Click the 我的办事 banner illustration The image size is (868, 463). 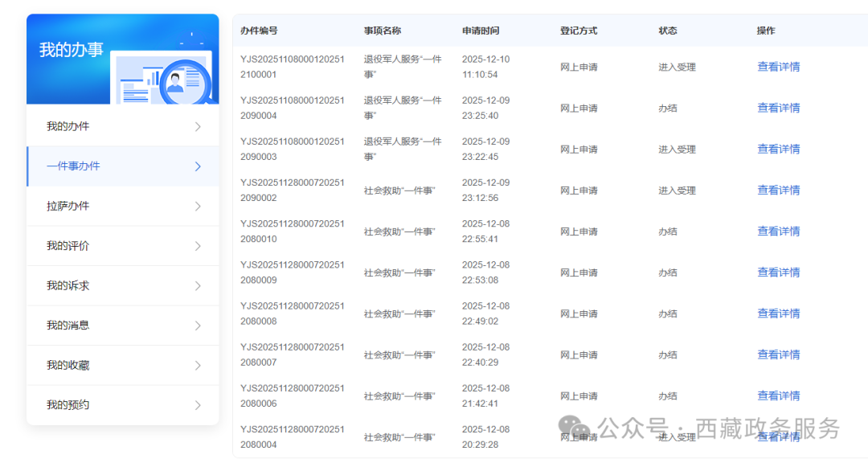pyautogui.click(x=165, y=78)
